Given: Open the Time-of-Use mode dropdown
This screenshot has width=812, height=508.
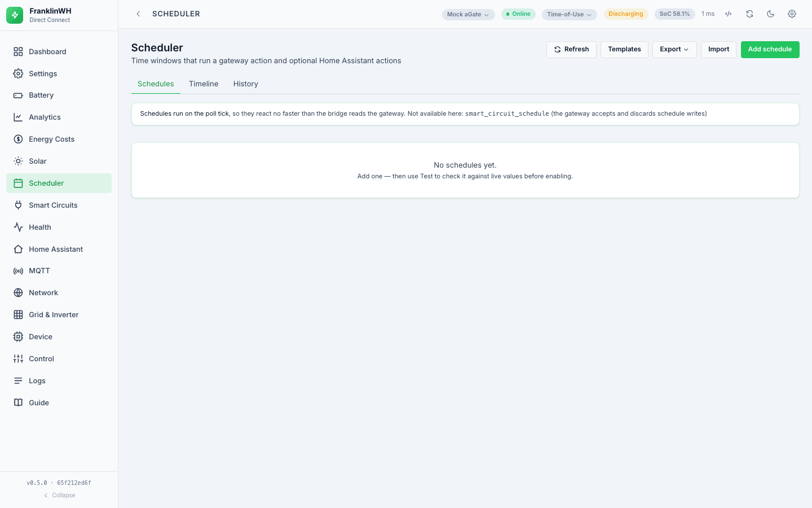Looking at the screenshot, I should [569, 14].
